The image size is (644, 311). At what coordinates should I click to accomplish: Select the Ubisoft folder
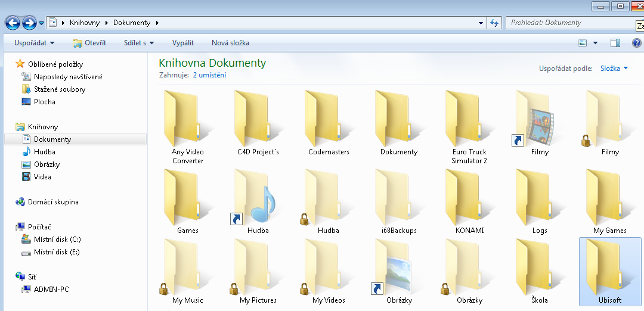tap(610, 271)
